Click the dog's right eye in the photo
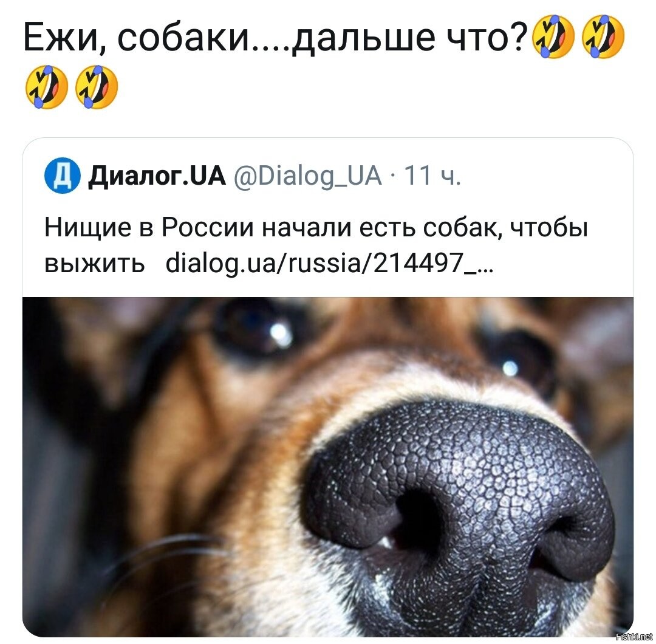This screenshot has width=656, height=644. pyautogui.click(x=521, y=362)
